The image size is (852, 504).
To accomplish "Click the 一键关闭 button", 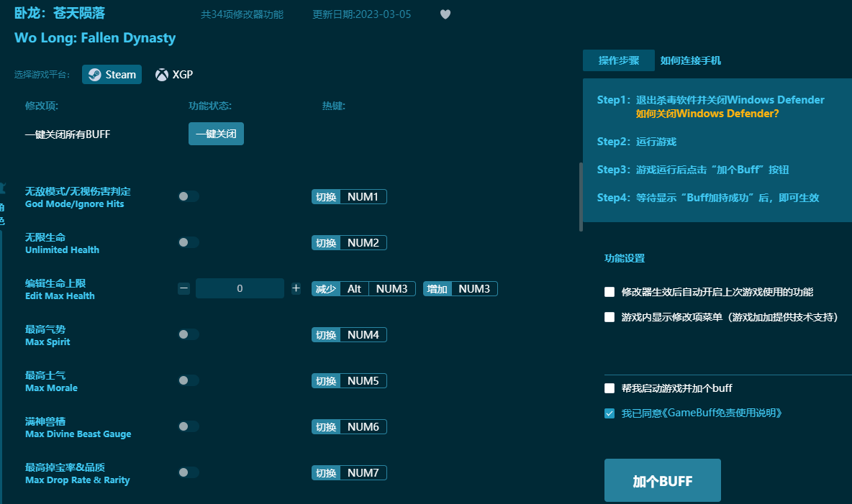I will coord(217,134).
